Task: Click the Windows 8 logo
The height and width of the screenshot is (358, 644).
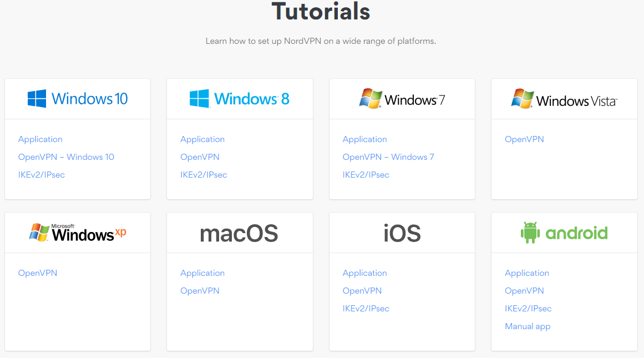Action: click(x=240, y=99)
